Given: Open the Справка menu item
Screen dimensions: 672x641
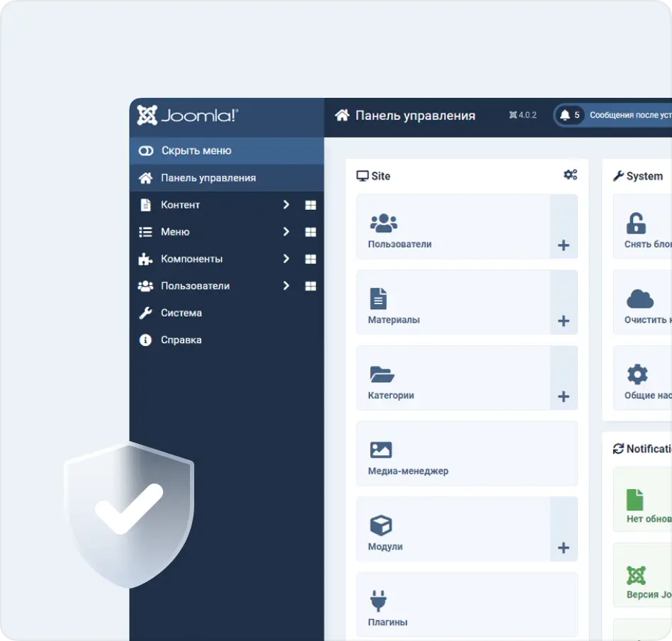Looking at the screenshot, I should click(181, 340).
